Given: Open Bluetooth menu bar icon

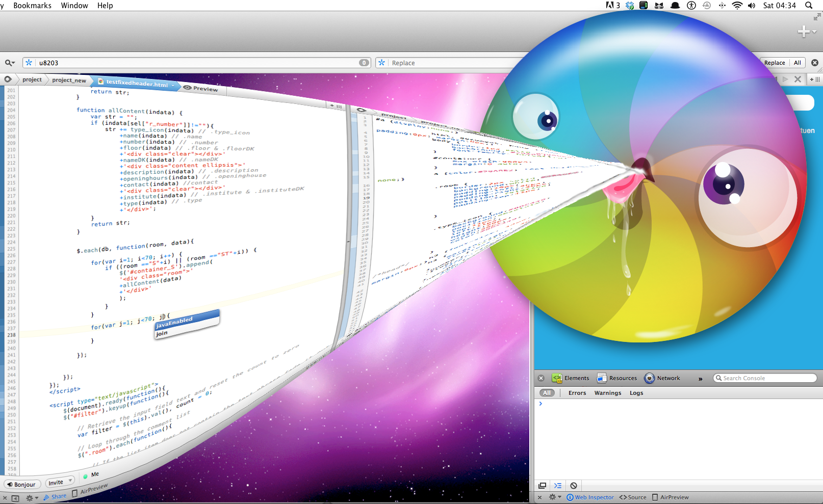Looking at the screenshot, I should click(x=722, y=6).
